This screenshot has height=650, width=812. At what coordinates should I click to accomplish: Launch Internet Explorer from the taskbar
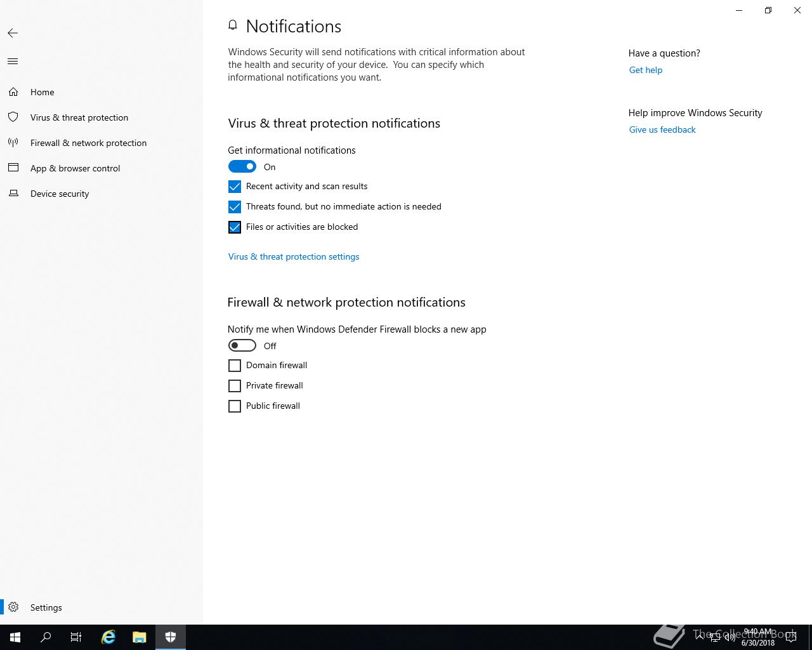coord(108,637)
